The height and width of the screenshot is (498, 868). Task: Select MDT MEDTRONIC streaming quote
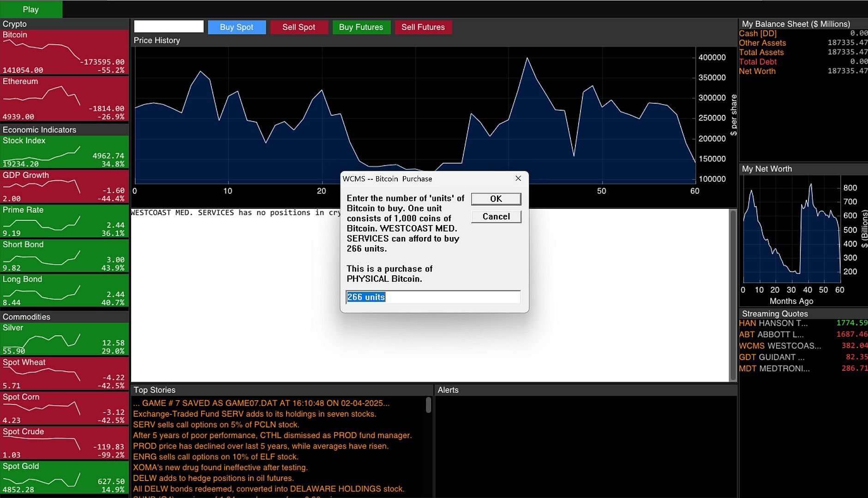tap(802, 368)
